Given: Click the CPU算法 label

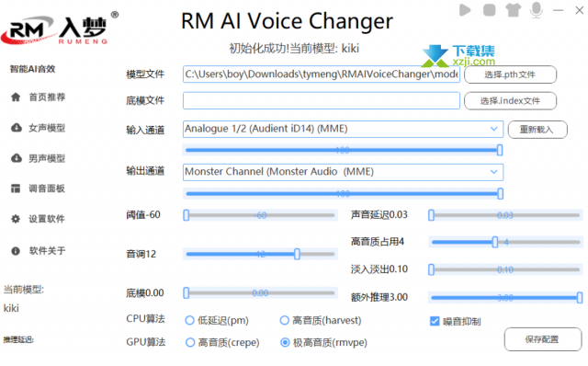Looking at the screenshot, I should (x=145, y=319).
